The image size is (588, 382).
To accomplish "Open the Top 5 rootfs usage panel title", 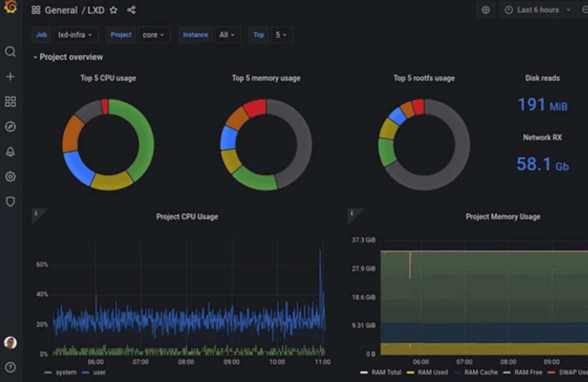I will click(x=424, y=78).
